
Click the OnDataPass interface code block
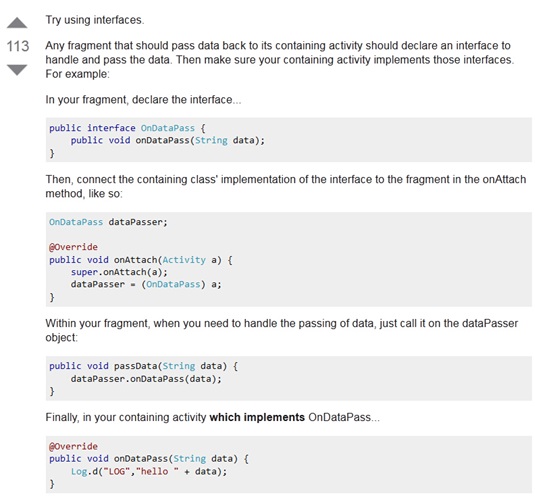pyautogui.click(x=289, y=140)
